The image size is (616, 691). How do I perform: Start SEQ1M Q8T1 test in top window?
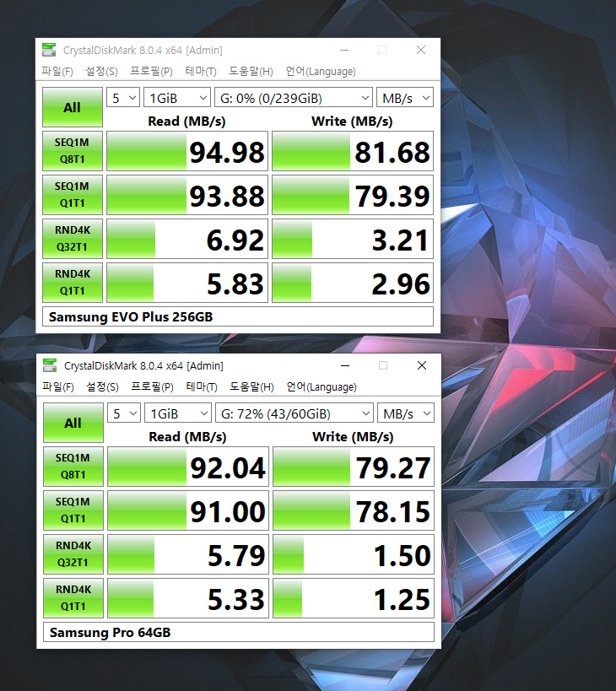73,151
